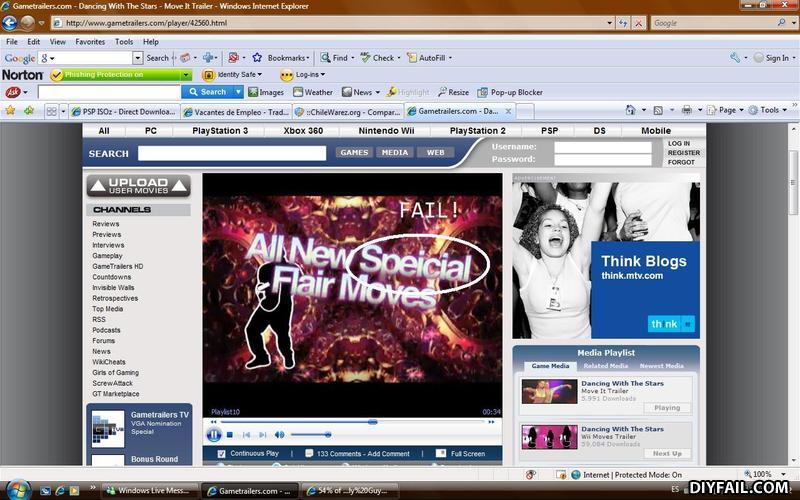
Task: Pause the video with the pause button
Action: (x=213, y=435)
